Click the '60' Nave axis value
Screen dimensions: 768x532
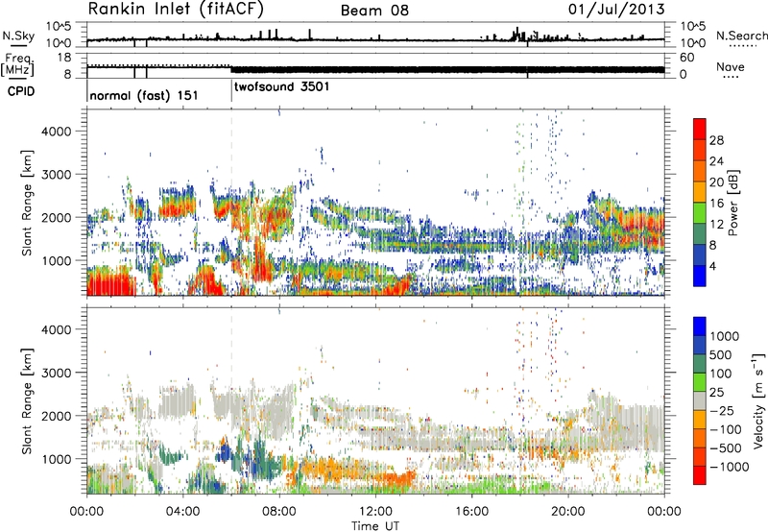[x=686, y=58]
